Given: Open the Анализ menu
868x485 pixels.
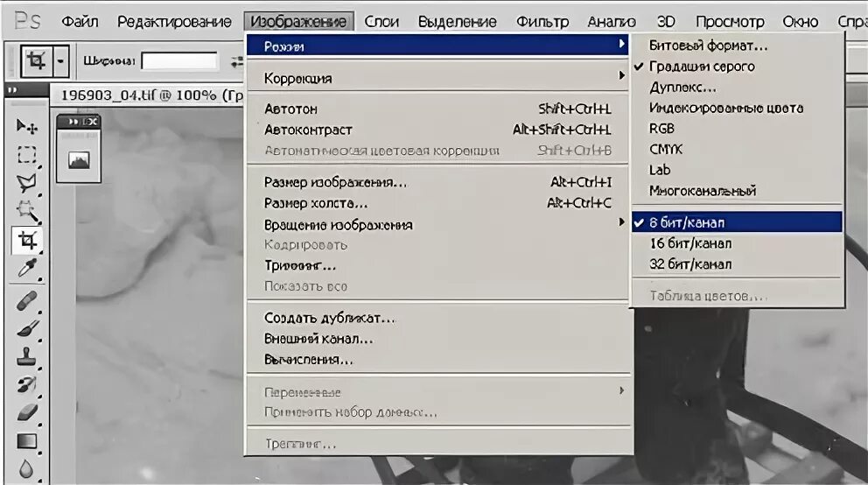Looking at the screenshot, I should tap(611, 22).
